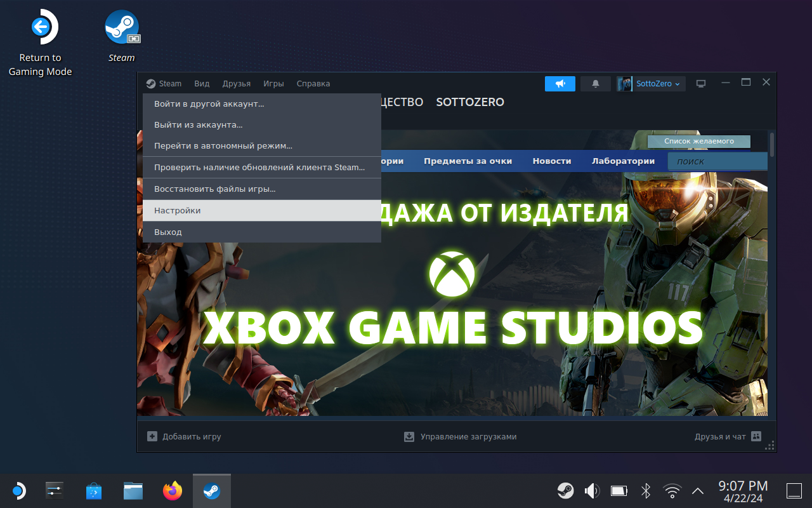This screenshot has height=508, width=812.
Task: Open System Settings from the taskbar
Action: point(55,491)
